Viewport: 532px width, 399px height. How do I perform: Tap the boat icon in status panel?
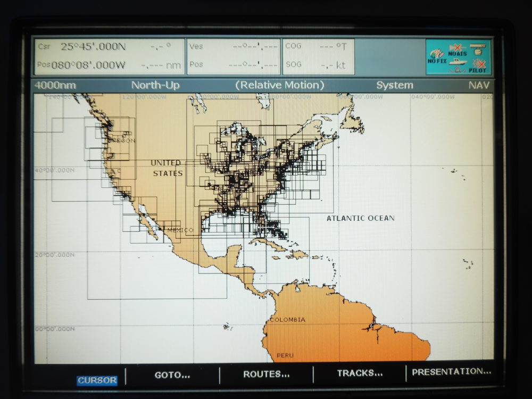click(458, 62)
